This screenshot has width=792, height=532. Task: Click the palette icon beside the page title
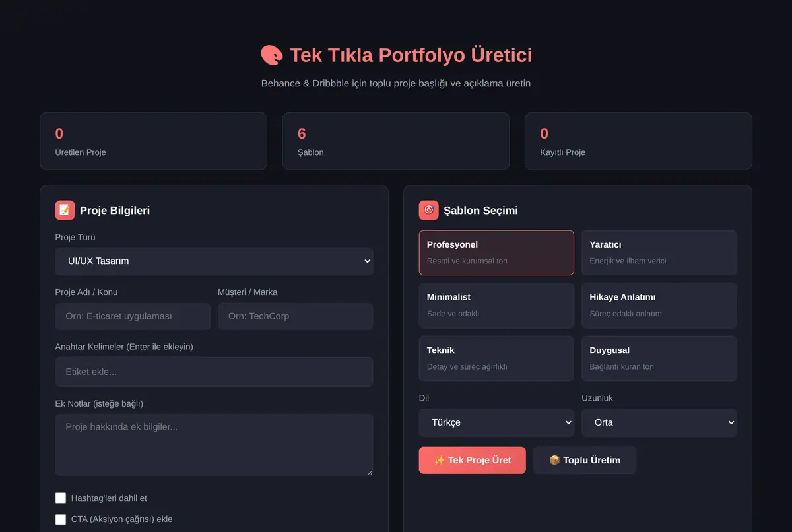pos(271,55)
